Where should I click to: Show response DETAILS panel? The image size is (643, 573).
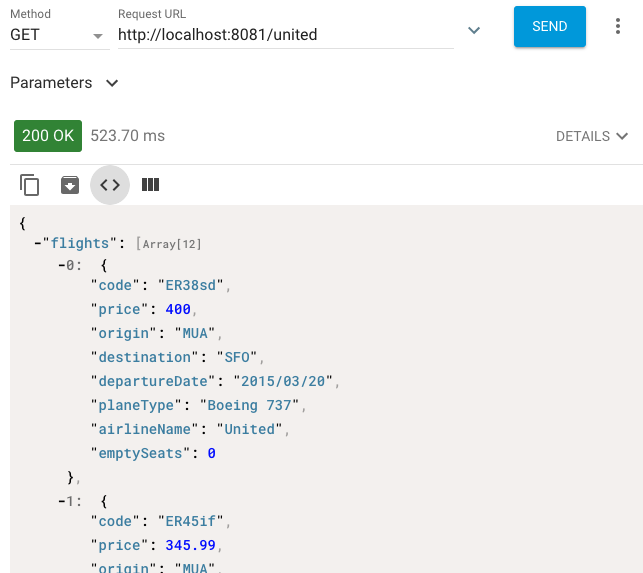click(592, 136)
